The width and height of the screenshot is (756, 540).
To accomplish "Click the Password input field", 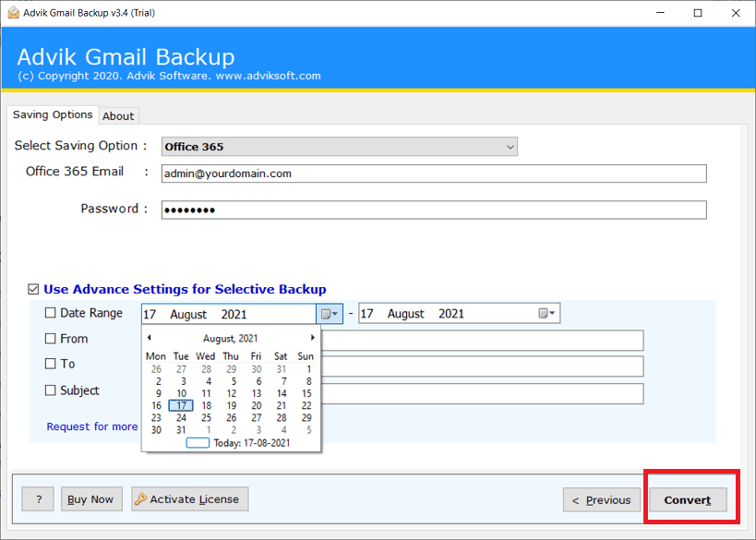I will (434, 210).
